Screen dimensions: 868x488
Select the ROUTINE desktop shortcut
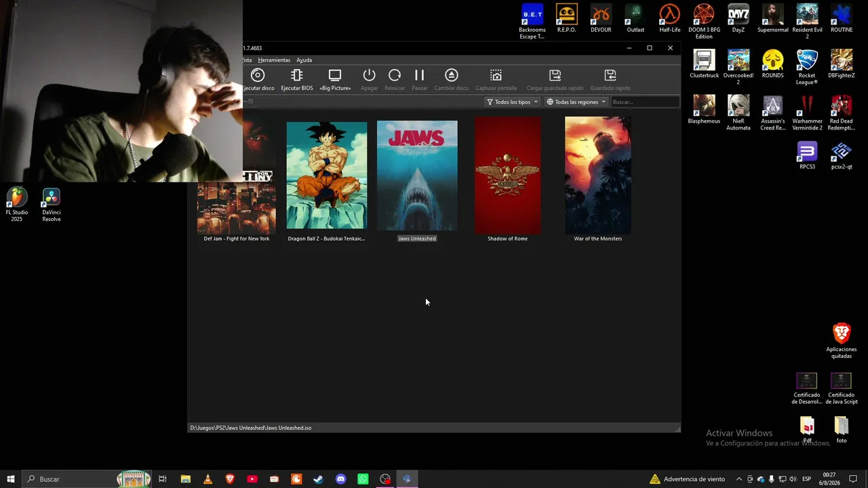pos(842,18)
